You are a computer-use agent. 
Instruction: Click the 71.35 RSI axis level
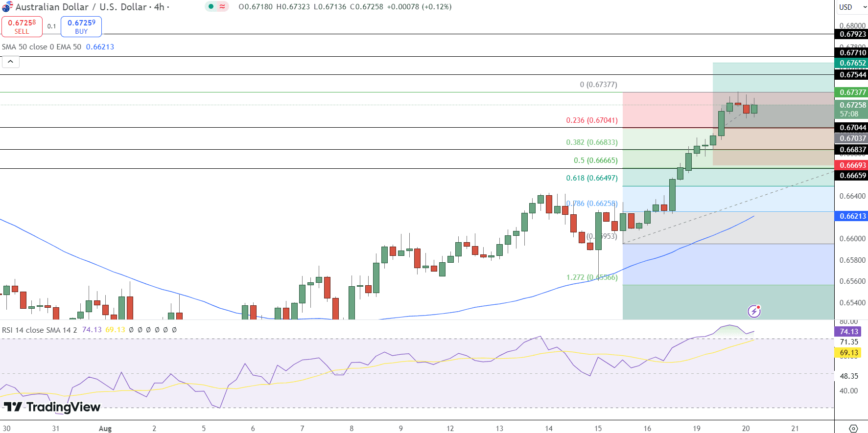pyautogui.click(x=849, y=342)
